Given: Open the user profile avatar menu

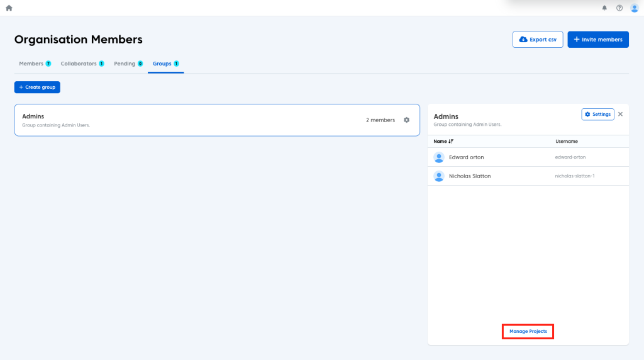Looking at the screenshot, I should click(634, 8).
